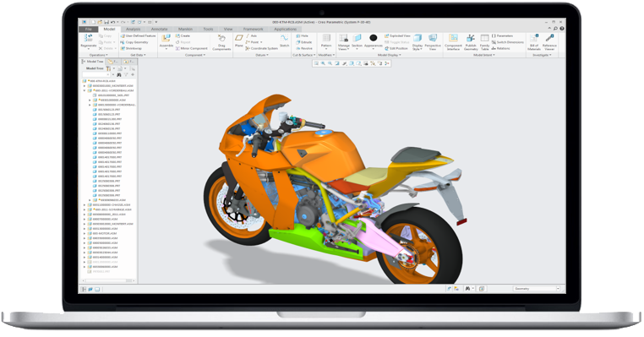This screenshot has width=644, height=337.
Task: Start the Revolve tool
Action: coord(304,48)
